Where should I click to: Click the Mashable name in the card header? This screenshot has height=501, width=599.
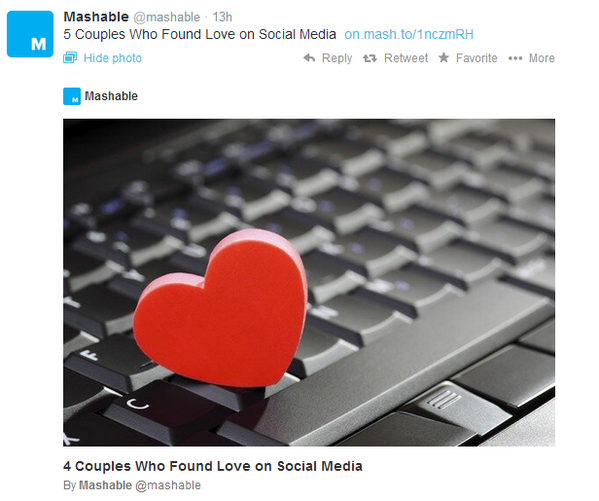click(x=111, y=96)
